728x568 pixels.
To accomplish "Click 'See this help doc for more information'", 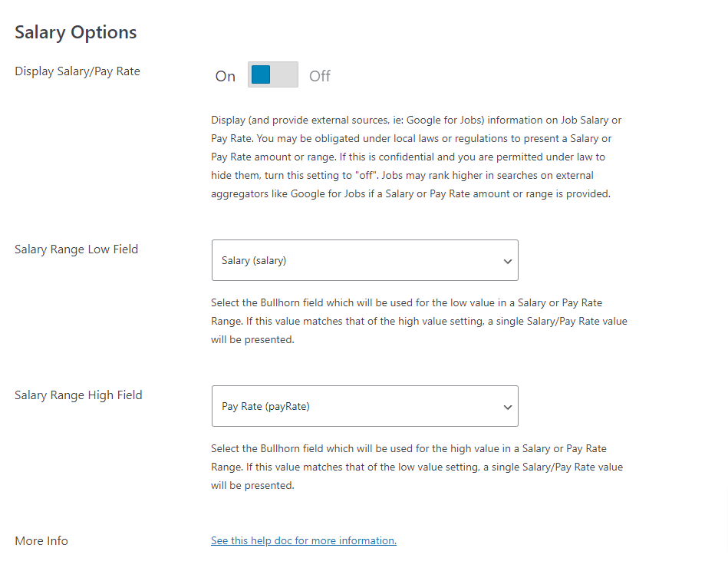I will click(x=303, y=540).
